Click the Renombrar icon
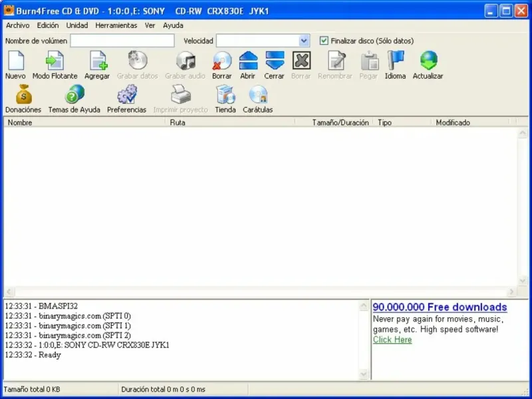 (x=336, y=61)
